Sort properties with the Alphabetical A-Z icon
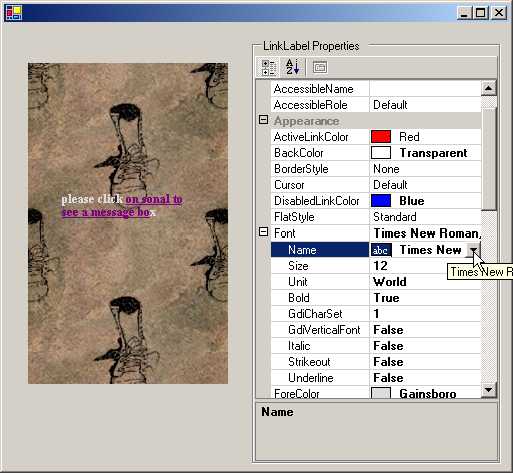513x473 pixels. point(293,67)
